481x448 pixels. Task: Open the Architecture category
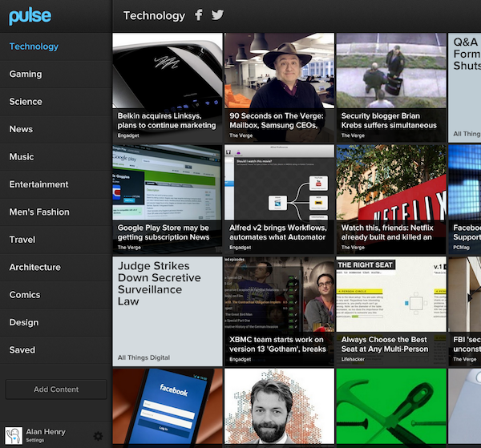coord(56,267)
